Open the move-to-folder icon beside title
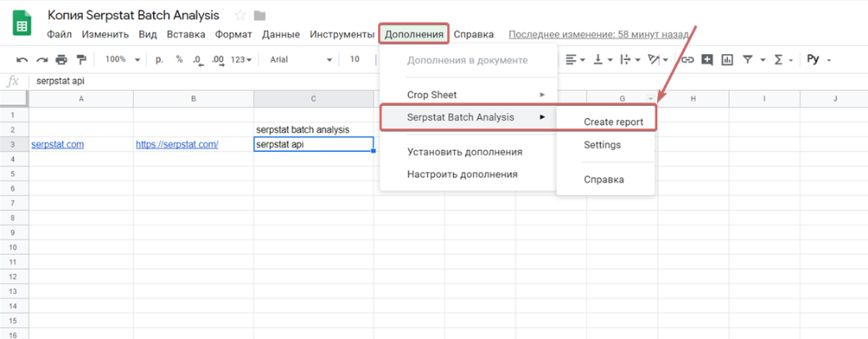868x339 pixels. coord(259,16)
